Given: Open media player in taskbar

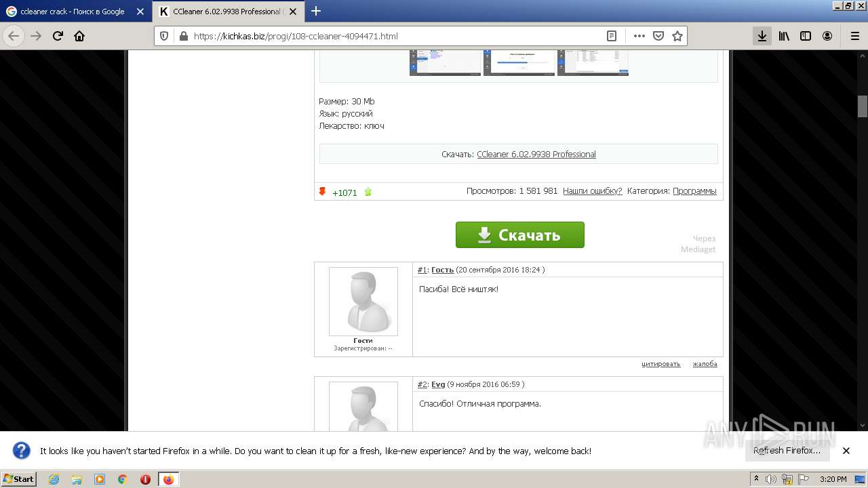Looking at the screenshot, I should pyautogui.click(x=100, y=479).
